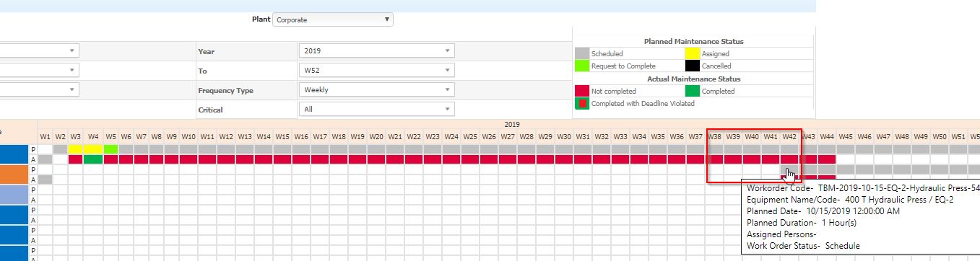This screenshot has width=980, height=261.
Task: Click the green completed actual cell under W4
Action: coord(93,159)
